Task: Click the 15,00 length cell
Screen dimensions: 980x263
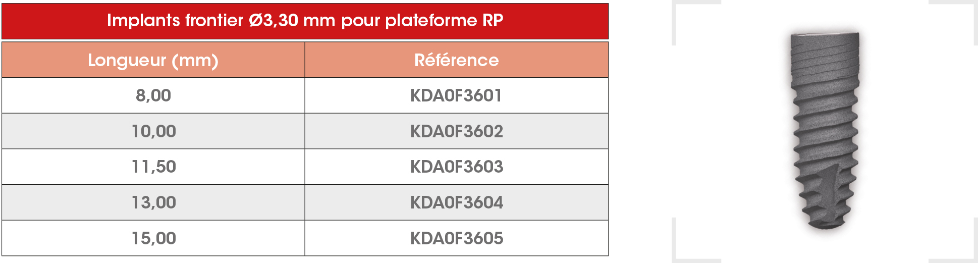Action: (x=153, y=238)
